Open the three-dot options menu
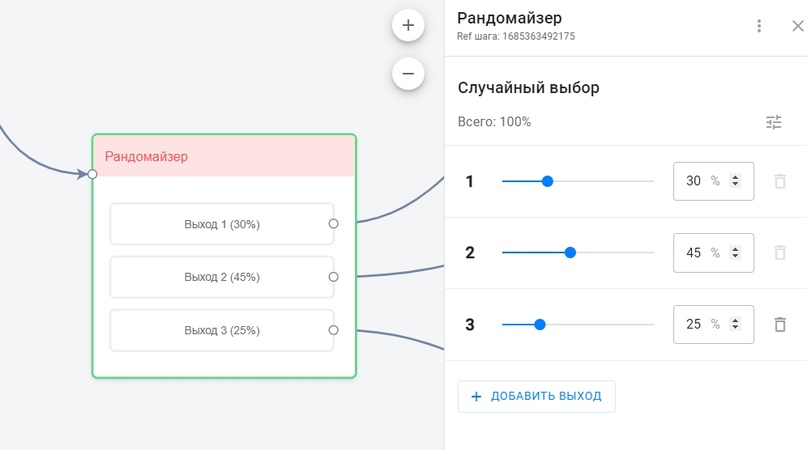 759,26
